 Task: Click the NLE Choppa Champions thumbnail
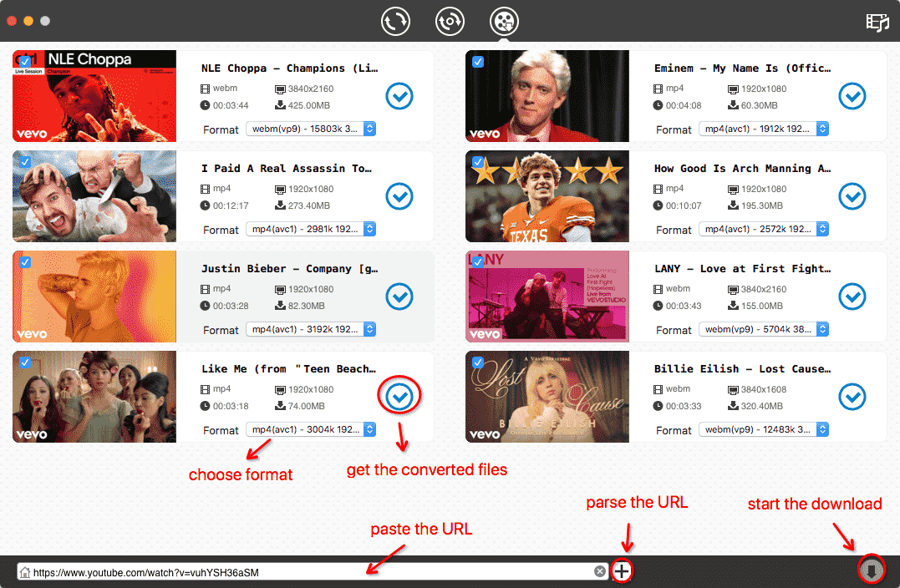(94, 96)
